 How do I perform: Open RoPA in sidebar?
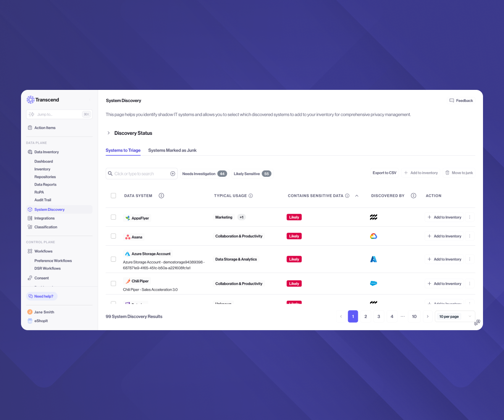[x=39, y=192]
